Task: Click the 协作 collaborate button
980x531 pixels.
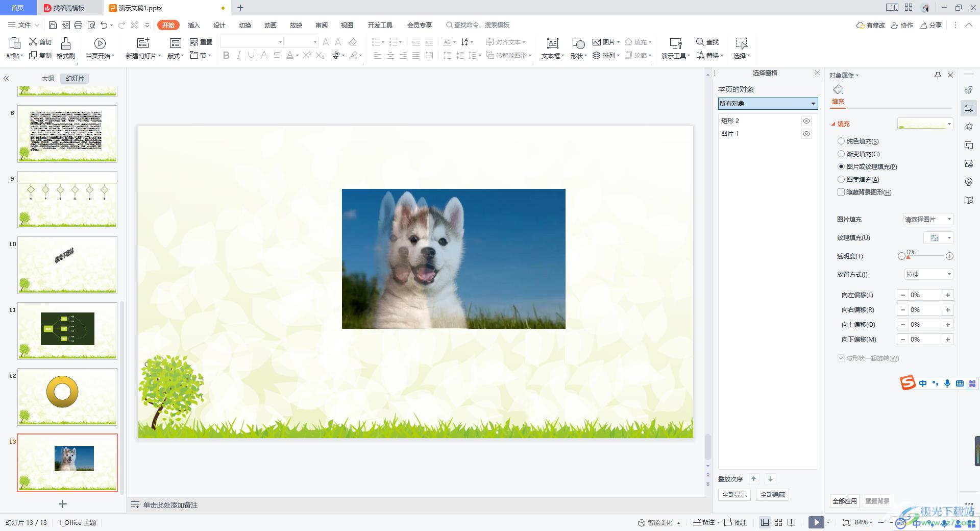Action: click(902, 25)
